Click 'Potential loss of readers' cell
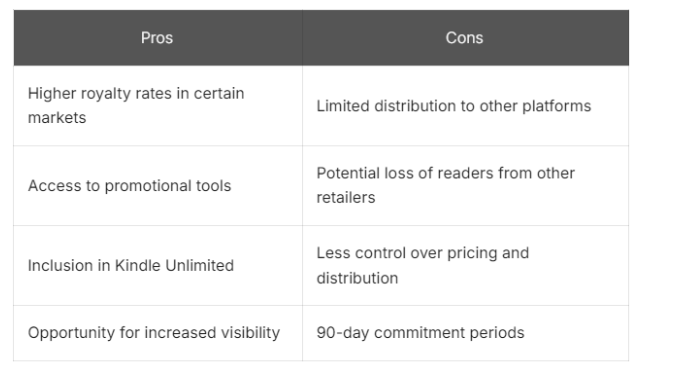Screen dimensions: 673x373 465,185
